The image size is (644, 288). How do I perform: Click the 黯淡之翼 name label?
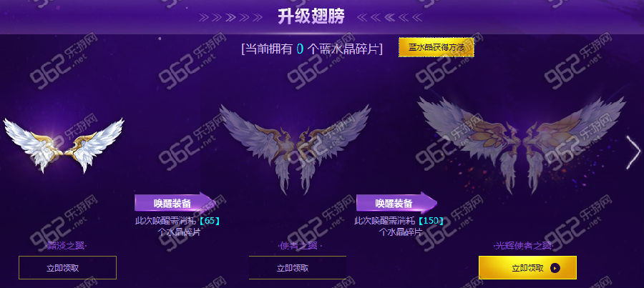click(66, 246)
